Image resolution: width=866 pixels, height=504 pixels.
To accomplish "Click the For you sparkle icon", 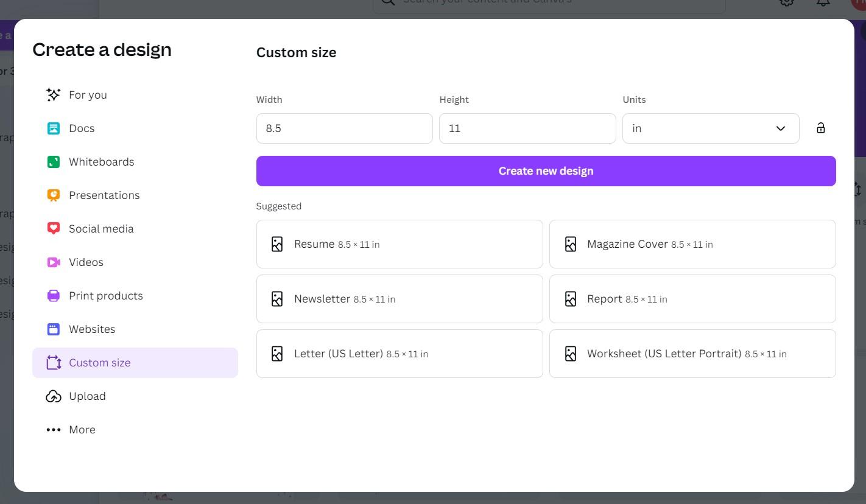I will [54, 95].
